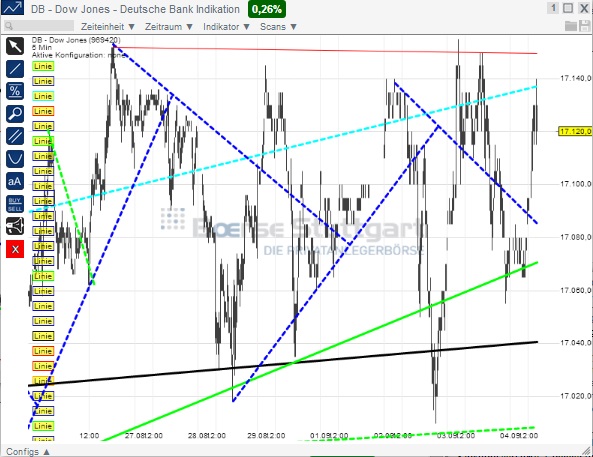This screenshot has height=457, width=593.
Task: Click the megaphone alert tool
Action: coord(15,226)
